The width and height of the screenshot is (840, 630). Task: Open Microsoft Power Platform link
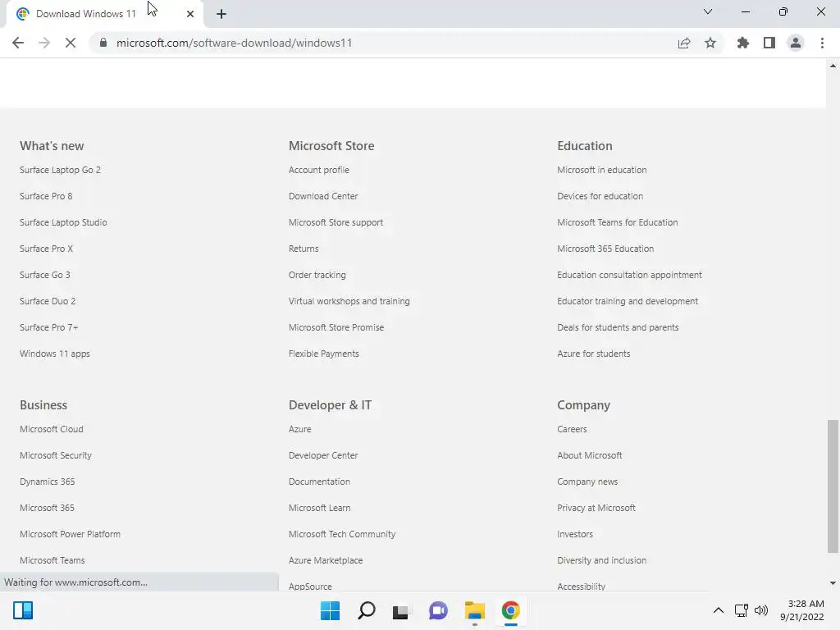(x=71, y=534)
